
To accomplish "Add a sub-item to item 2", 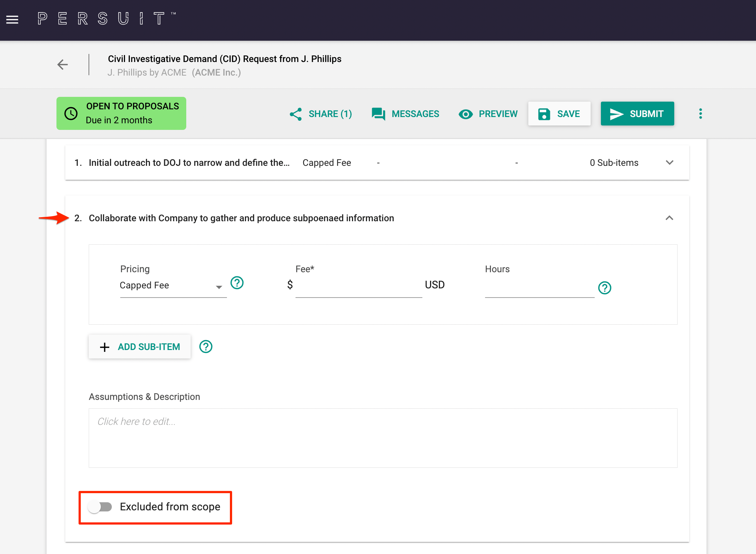I will point(139,346).
